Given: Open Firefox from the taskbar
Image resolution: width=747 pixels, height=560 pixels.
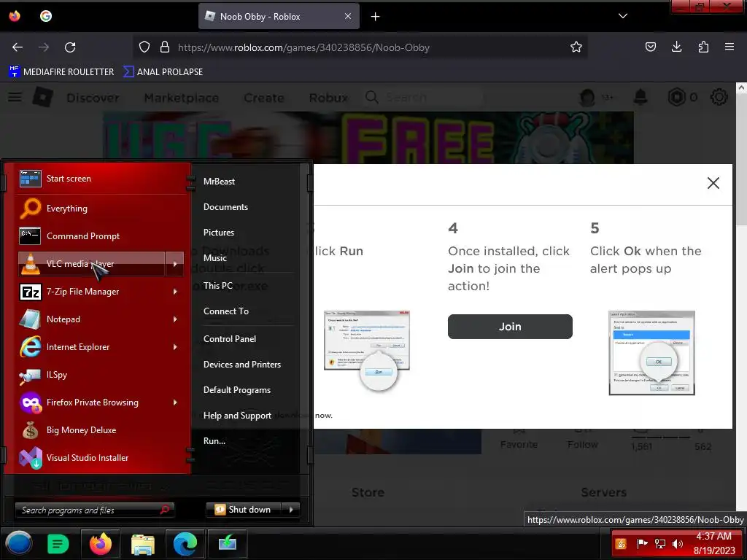Looking at the screenshot, I should coord(101,543).
